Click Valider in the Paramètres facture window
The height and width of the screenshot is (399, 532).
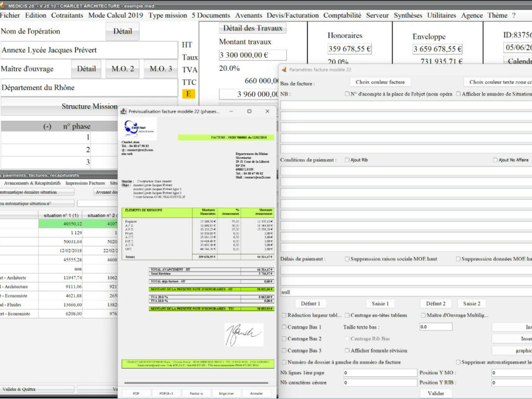436,393
